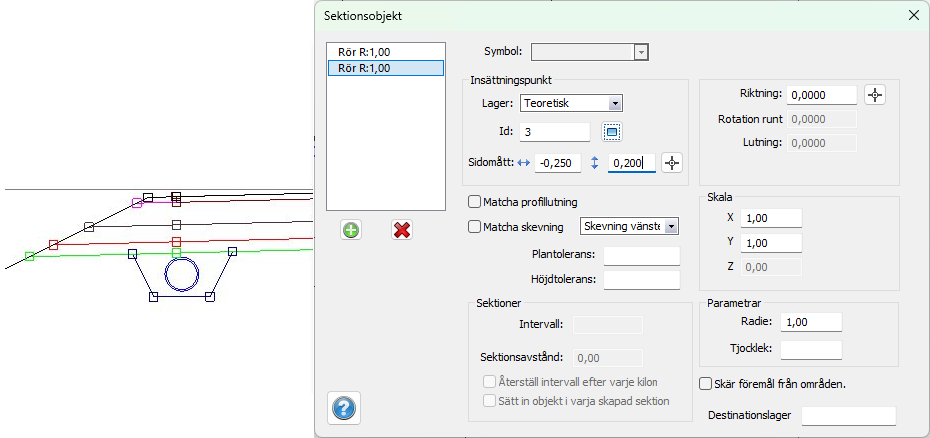Select the first Rör R:1,00 list item
930x438 pixels.
385,52
